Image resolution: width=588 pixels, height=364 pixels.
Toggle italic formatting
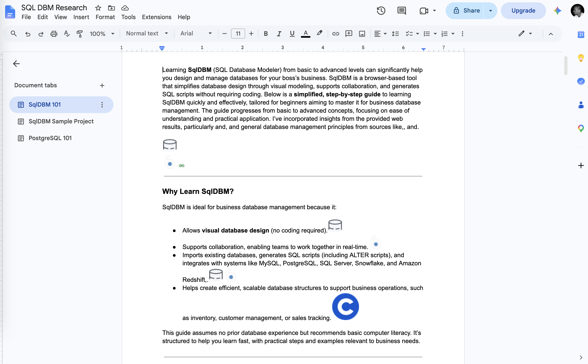[279, 34]
